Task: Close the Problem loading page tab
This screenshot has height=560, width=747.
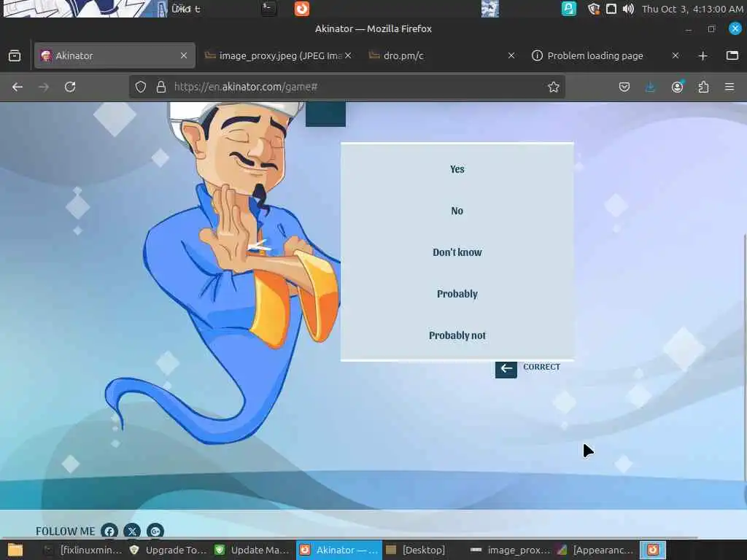Action: [676, 55]
